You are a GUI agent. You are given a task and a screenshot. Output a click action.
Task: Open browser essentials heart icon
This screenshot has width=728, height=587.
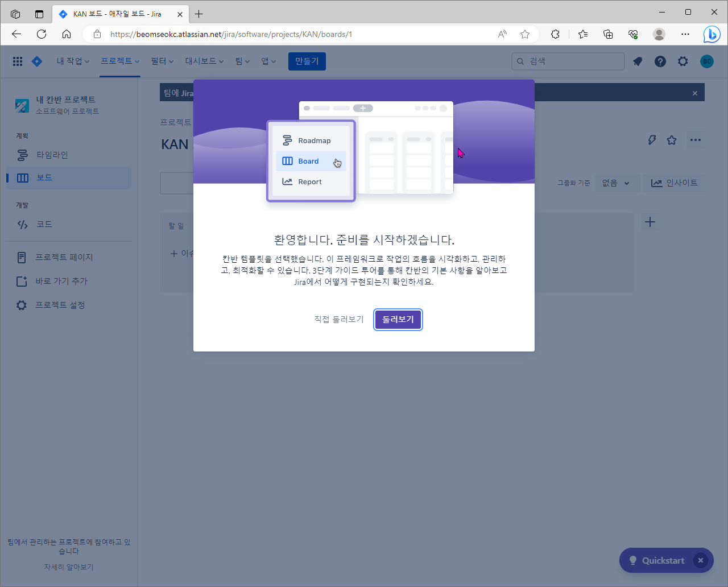[633, 34]
